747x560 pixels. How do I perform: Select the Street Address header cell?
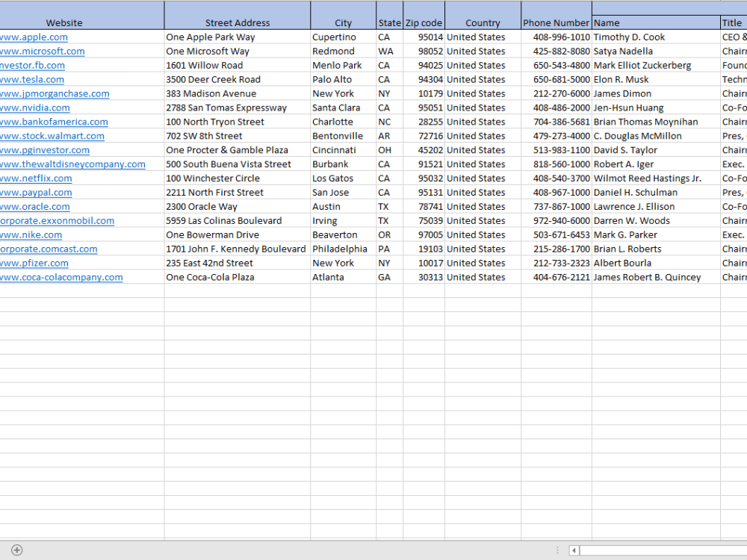pos(238,16)
